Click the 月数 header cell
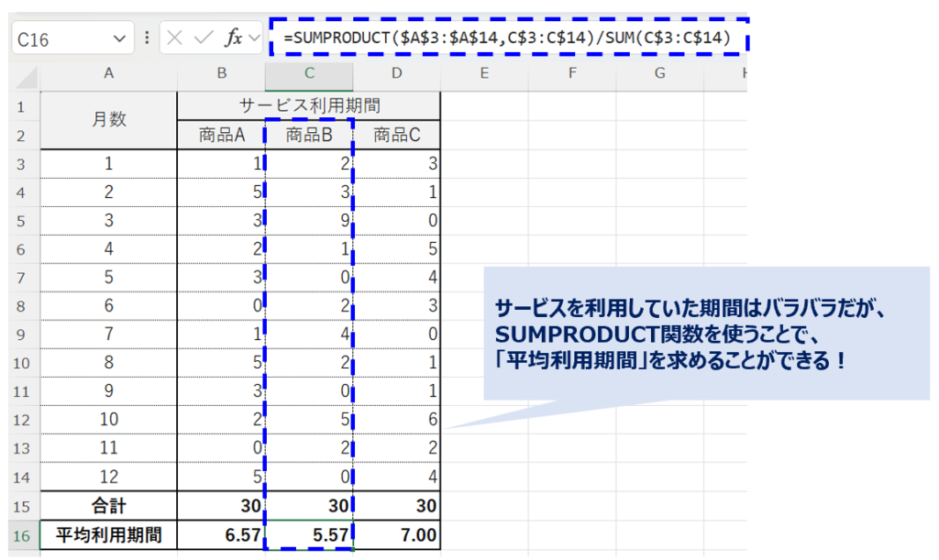939x560 pixels. [x=108, y=120]
